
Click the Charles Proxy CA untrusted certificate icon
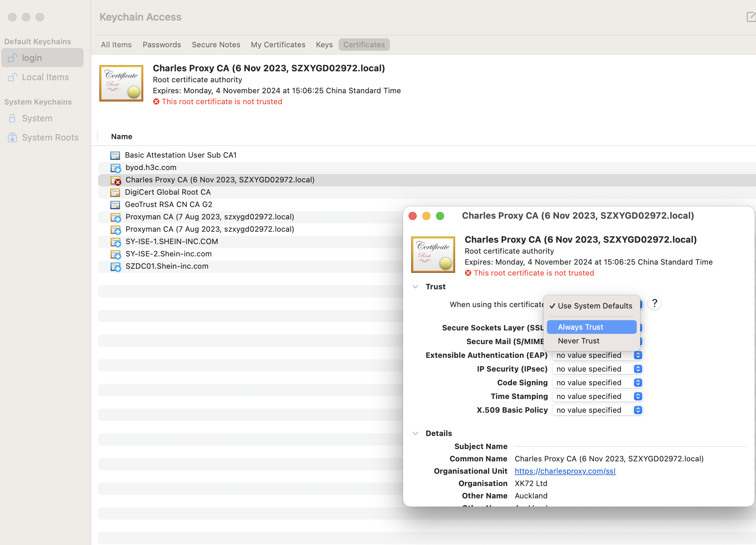tap(115, 180)
